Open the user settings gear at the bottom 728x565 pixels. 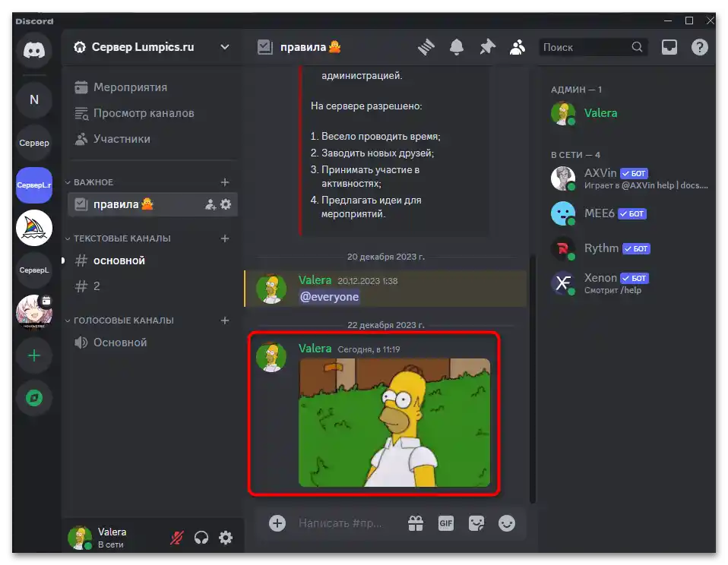[225, 537]
